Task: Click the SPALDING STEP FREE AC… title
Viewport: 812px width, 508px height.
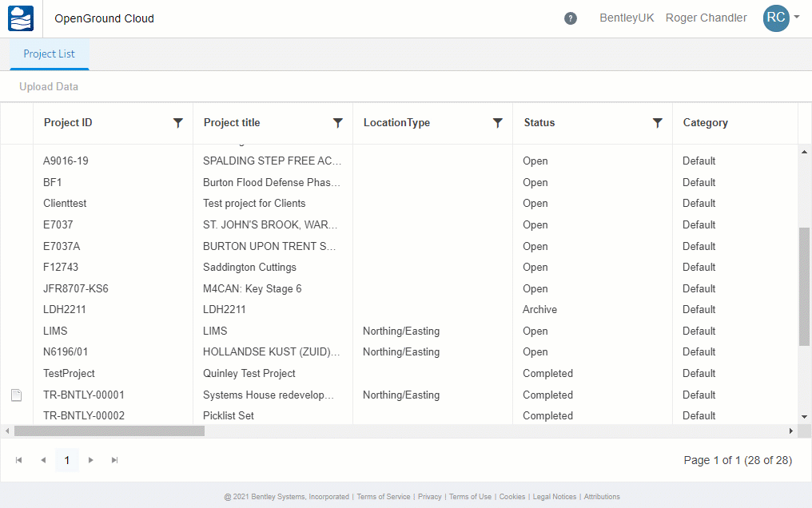Action: click(x=272, y=161)
